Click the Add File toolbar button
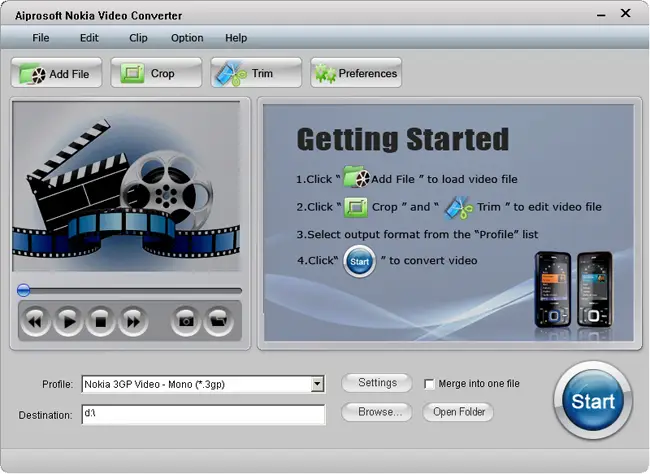Screen dimensions: 650x474 (56, 73)
